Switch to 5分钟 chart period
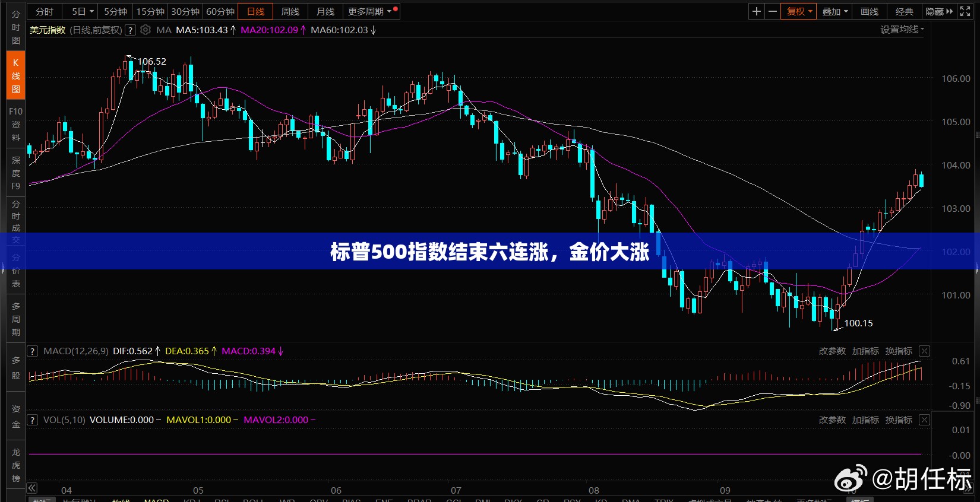980x502 pixels. 115,11
